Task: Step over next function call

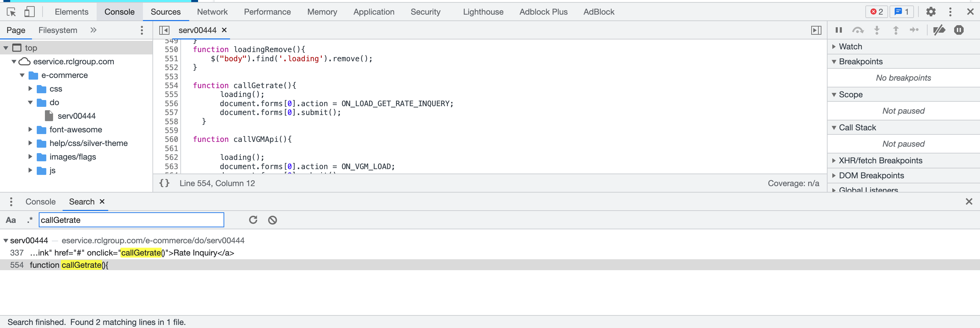Action: (x=858, y=30)
